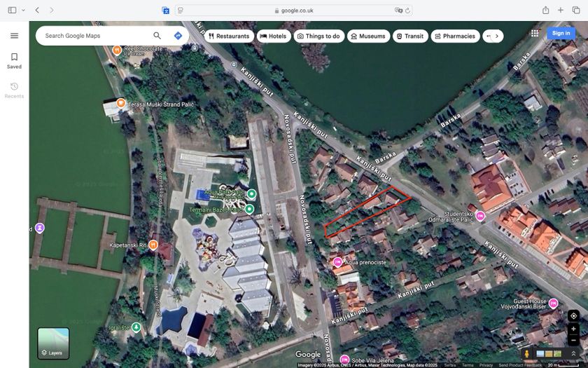
Task: Select the Street View pegman
Action: (x=527, y=354)
